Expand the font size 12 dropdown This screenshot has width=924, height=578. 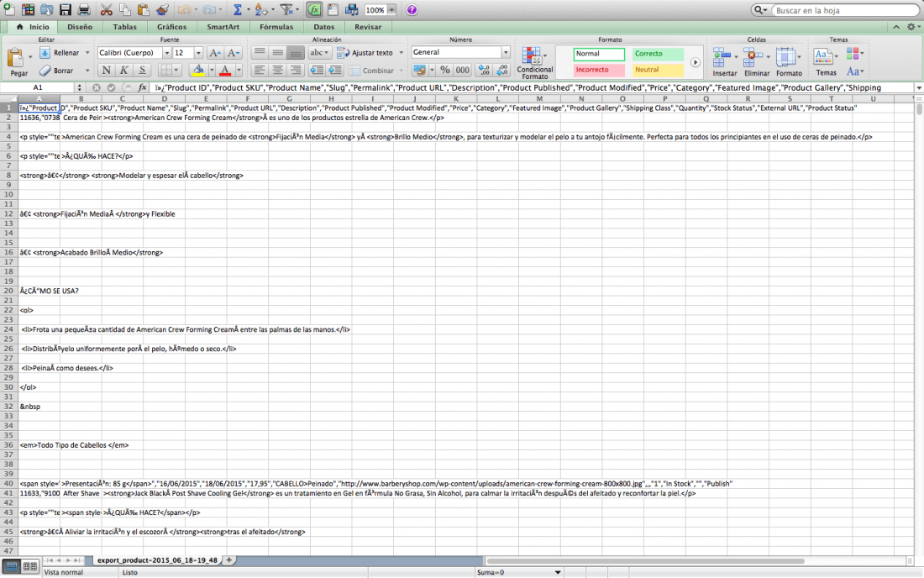tap(198, 52)
